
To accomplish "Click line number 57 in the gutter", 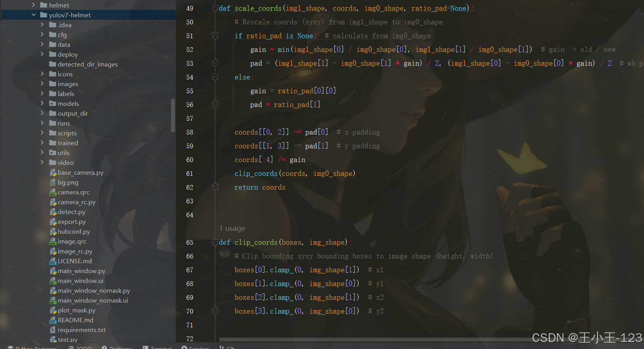I will coord(190,118).
